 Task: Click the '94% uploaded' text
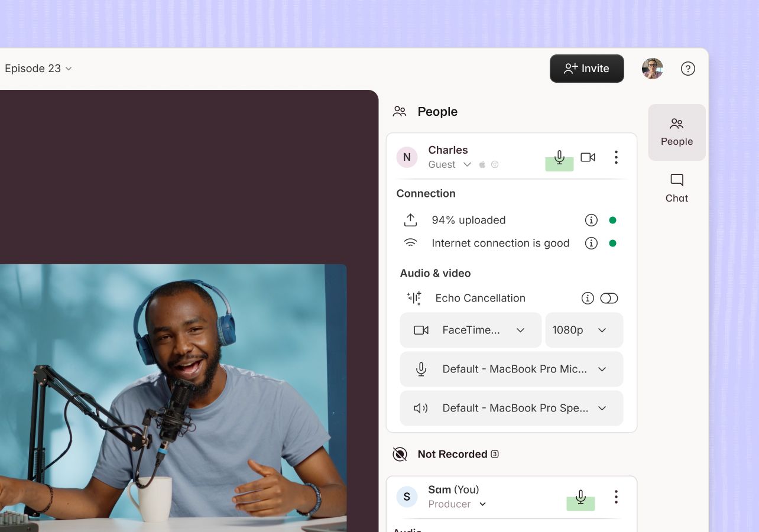[469, 220]
